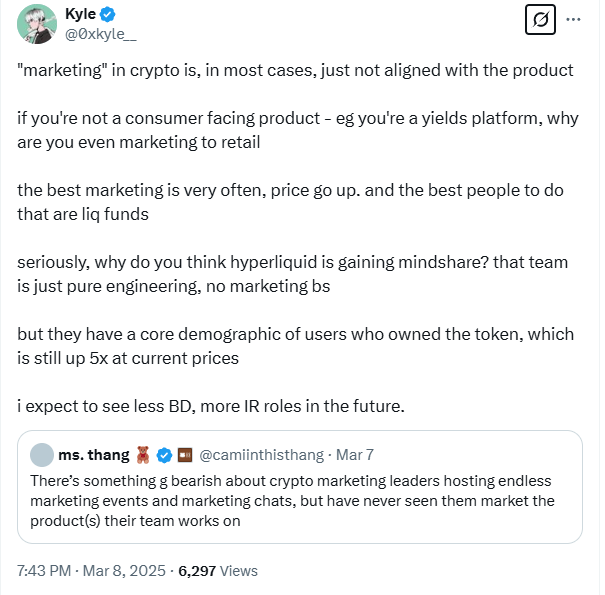The image size is (605, 595).
Task: Click the teddy bear emoji icon
Action: click(143, 455)
